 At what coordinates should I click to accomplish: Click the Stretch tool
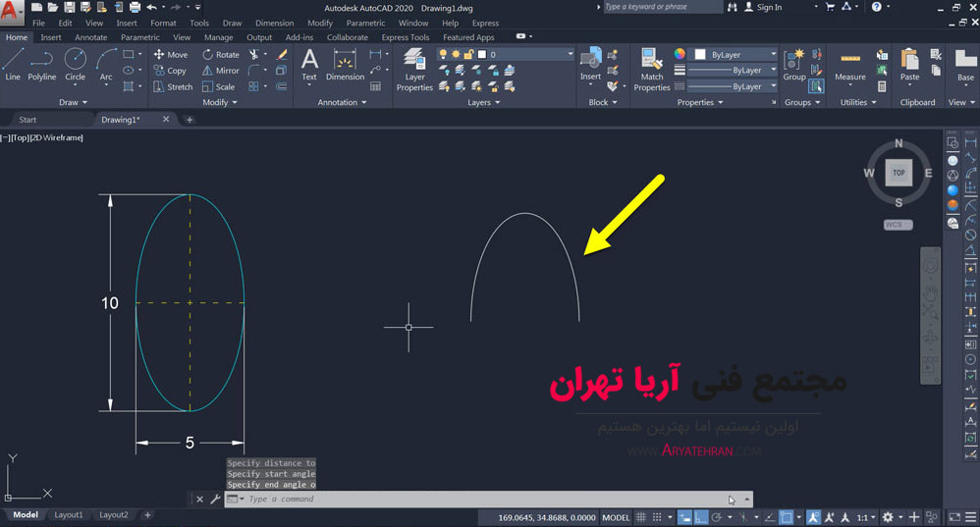[173, 86]
